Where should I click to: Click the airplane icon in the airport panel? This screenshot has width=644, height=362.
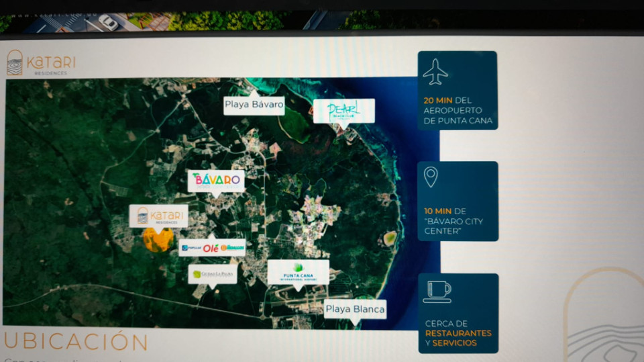(x=435, y=72)
